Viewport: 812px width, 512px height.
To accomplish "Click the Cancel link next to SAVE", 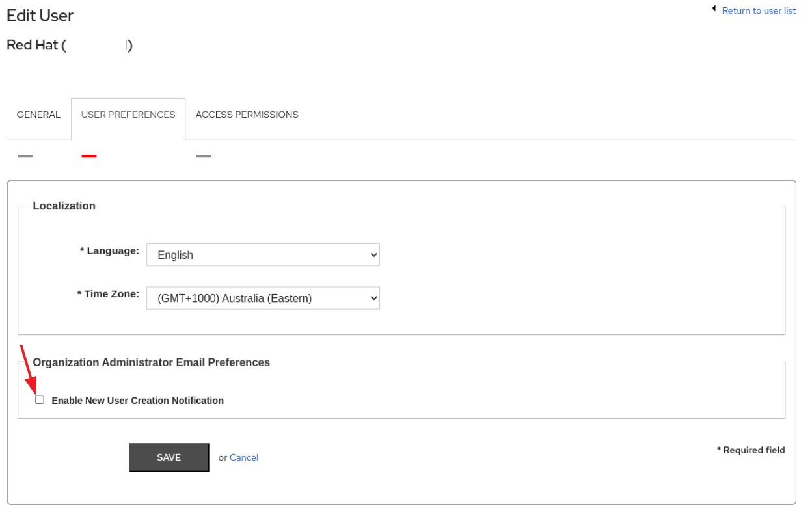I will [x=244, y=457].
